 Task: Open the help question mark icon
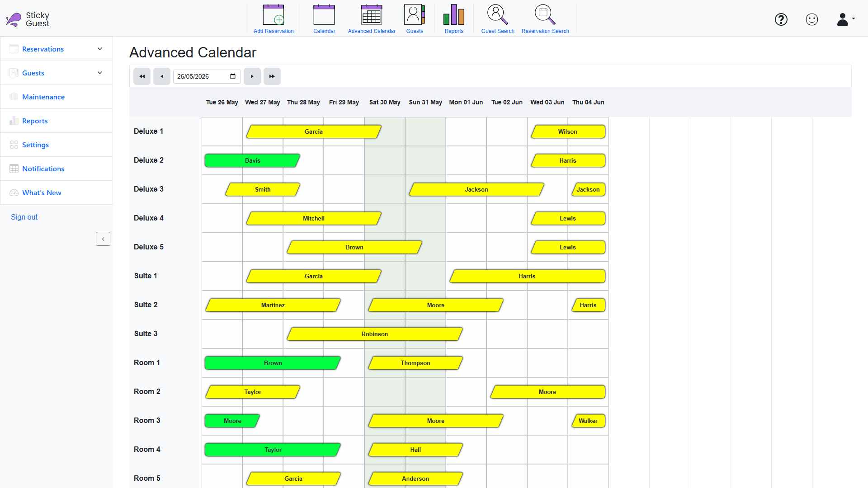point(781,19)
